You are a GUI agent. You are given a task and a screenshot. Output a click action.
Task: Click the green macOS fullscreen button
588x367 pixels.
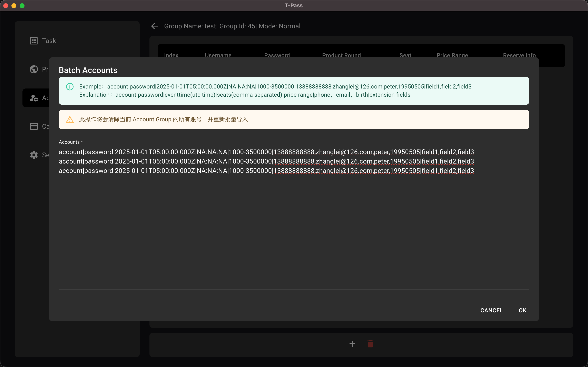click(22, 6)
